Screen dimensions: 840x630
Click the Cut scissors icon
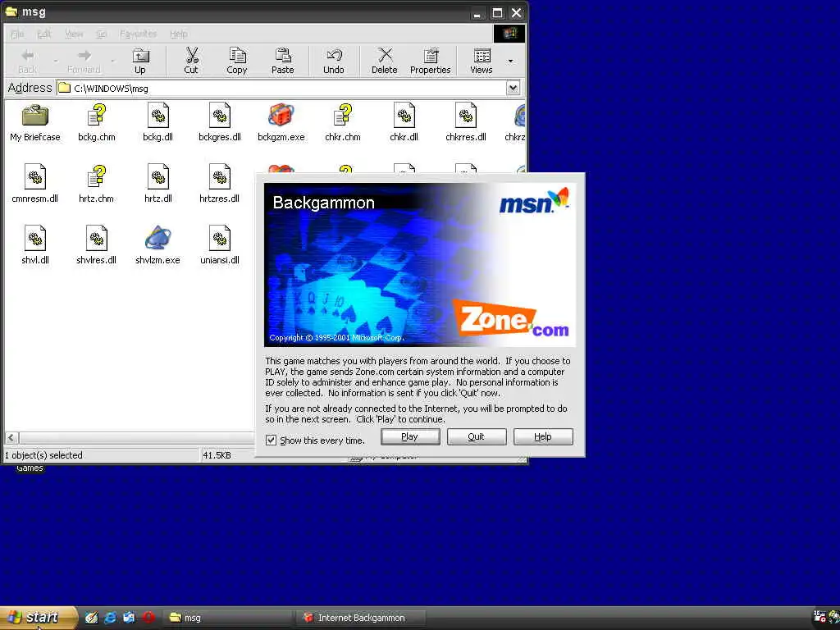pyautogui.click(x=191, y=61)
